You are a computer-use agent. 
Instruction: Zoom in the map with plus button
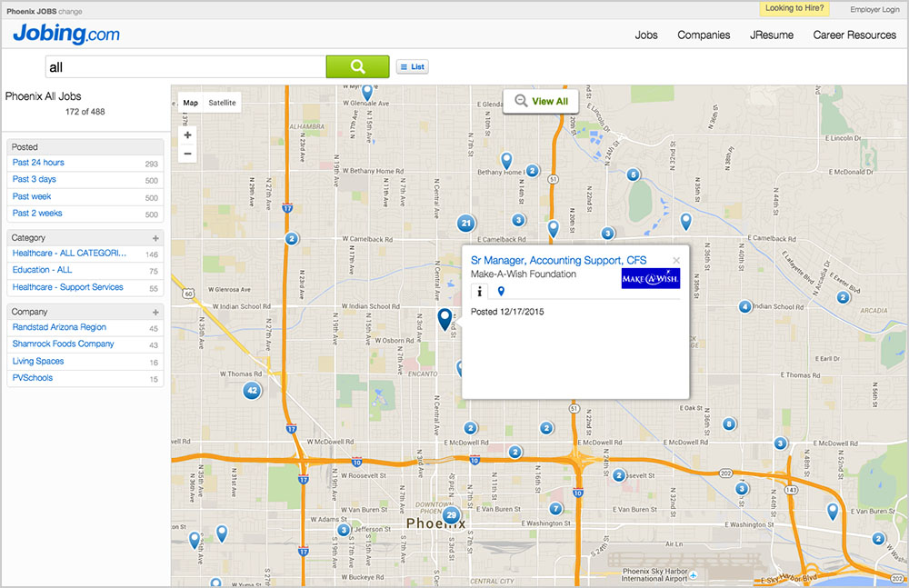point(187,135)
